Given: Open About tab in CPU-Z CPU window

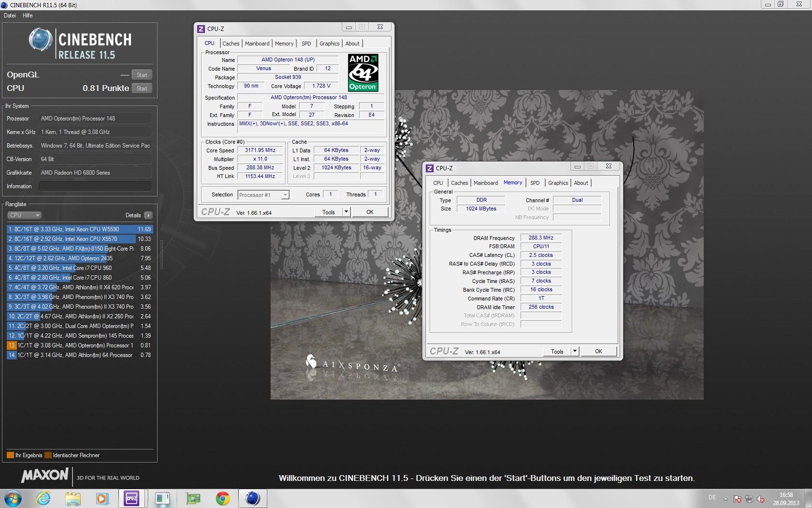Looking at the screenshot, I should (x=352, y=44).
